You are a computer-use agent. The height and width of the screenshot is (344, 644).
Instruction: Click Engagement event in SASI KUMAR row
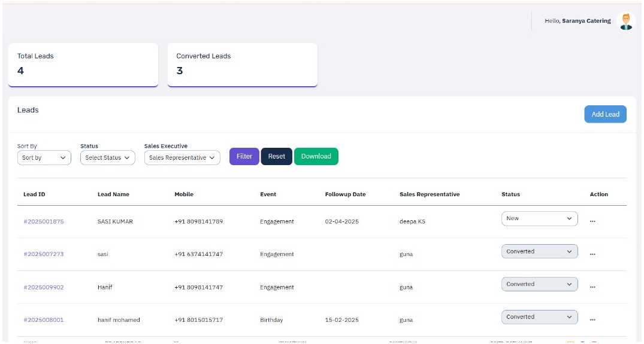point(277,222)
